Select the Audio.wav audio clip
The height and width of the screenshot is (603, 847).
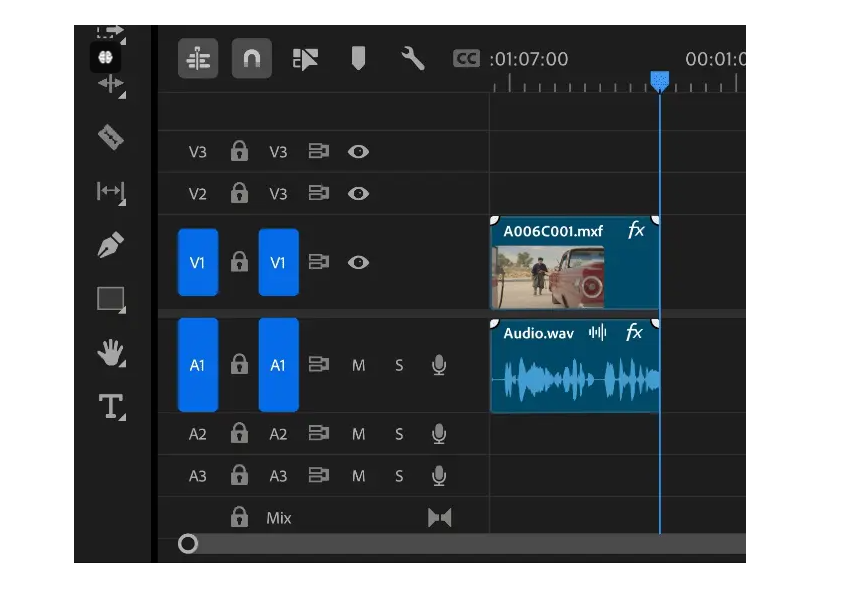(x=574, y=366)
